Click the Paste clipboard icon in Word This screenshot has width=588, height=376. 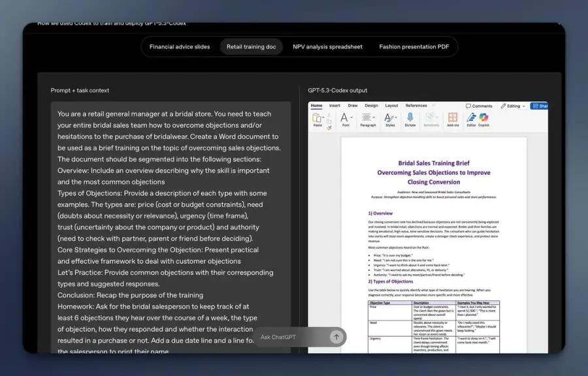pyautogui.click(x=316, y=118)
